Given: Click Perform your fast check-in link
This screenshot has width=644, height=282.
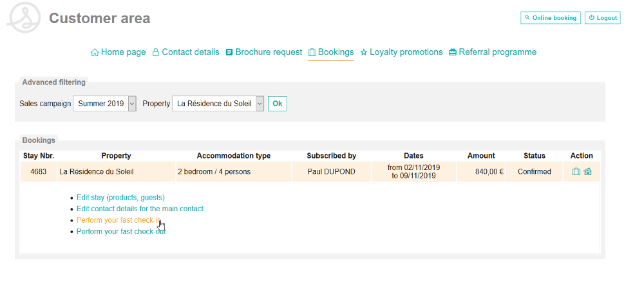Looking at the screenshot, I should 118,220.
